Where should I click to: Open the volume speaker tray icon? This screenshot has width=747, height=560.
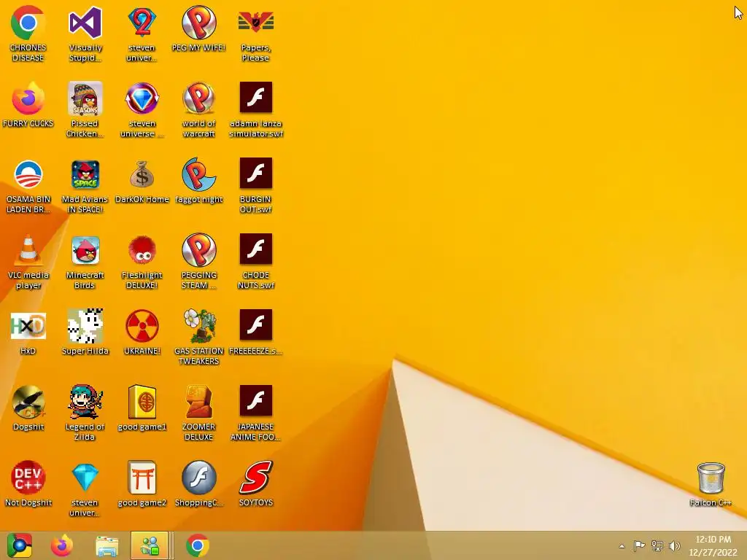point(674,545)
